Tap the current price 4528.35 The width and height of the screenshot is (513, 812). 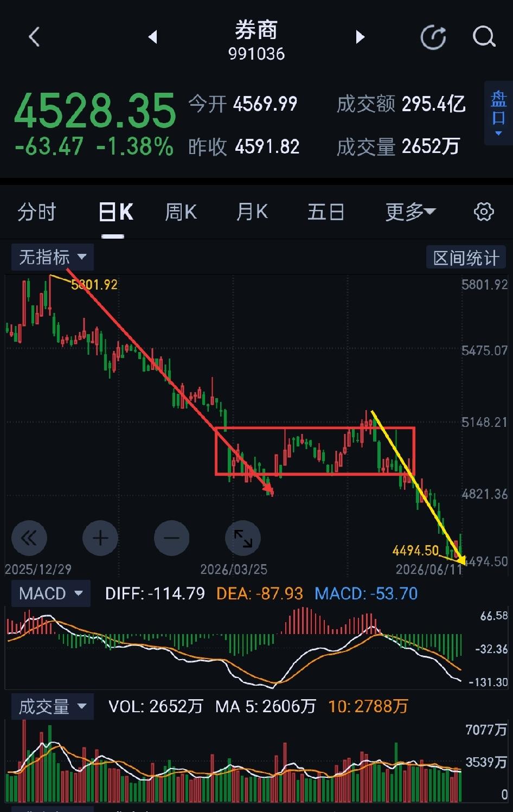pyautogui.click(x=95, y=111)
